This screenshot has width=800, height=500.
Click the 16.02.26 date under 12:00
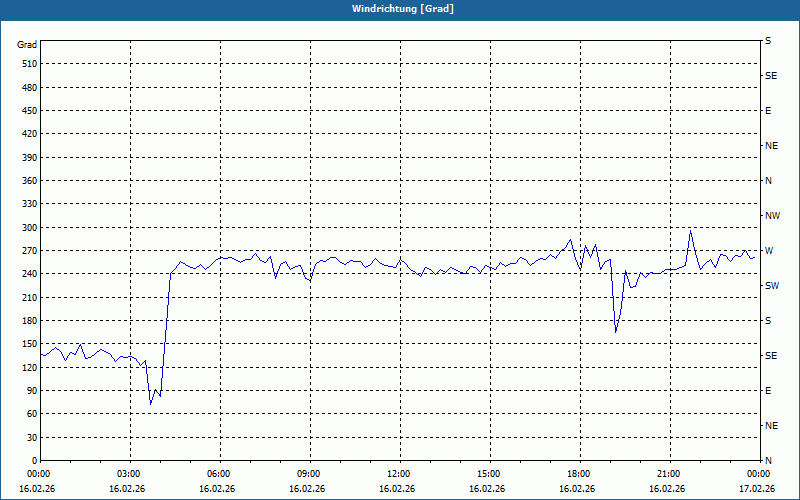(397, 489)
